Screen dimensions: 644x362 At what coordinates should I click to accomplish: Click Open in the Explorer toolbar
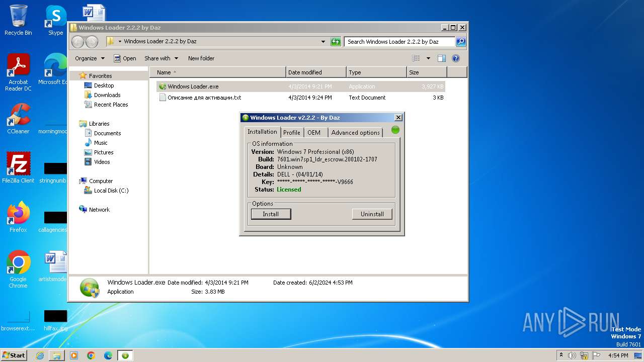coord(125,58)
